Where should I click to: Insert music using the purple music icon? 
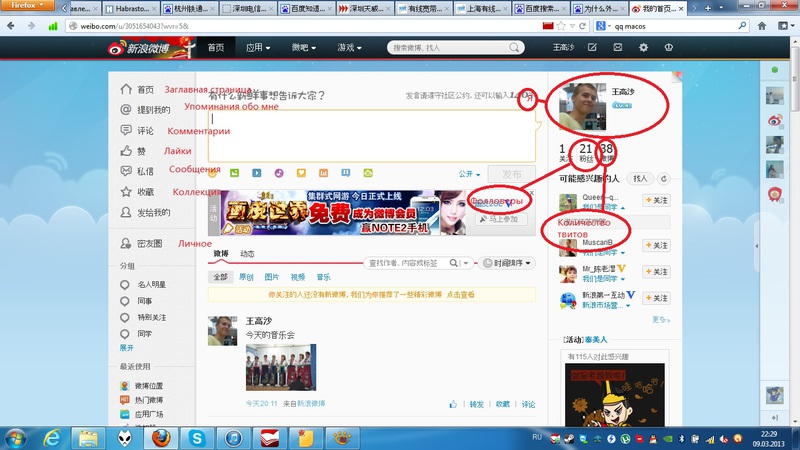pos(279,173)
